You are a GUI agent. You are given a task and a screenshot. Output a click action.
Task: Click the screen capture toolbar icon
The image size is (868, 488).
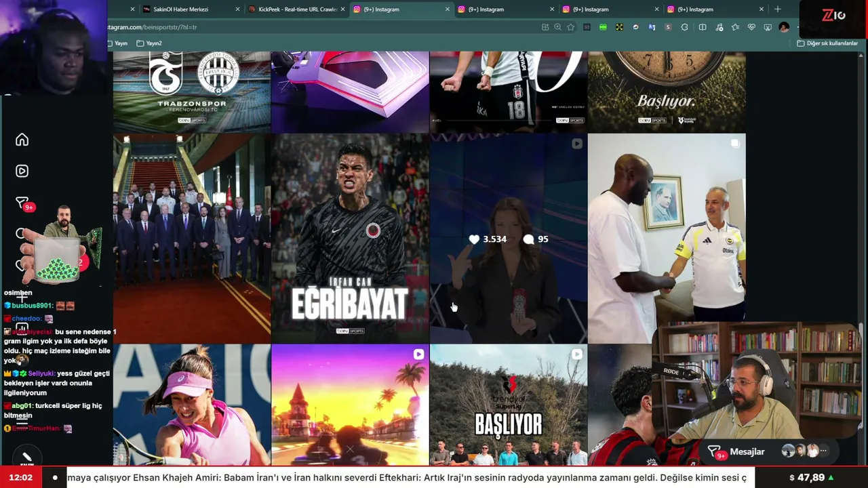pyautogui.click(x=768, y=27)
